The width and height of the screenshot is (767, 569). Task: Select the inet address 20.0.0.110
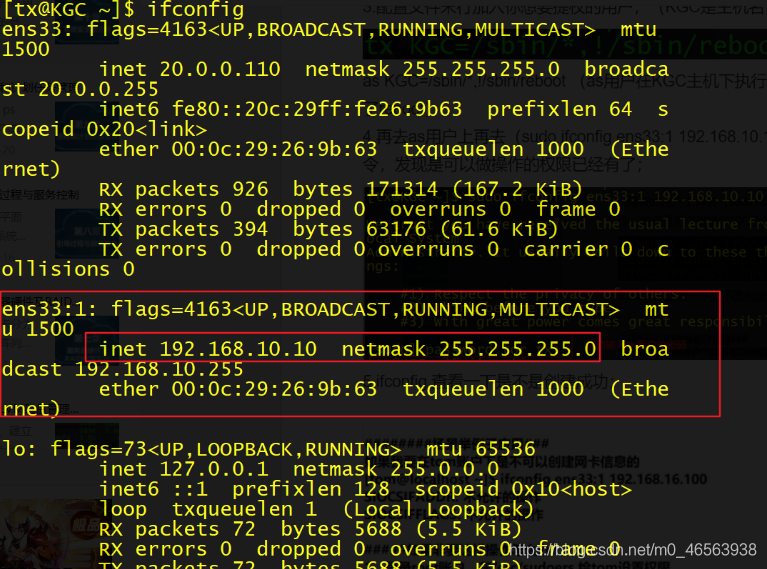tap(220, 69)
